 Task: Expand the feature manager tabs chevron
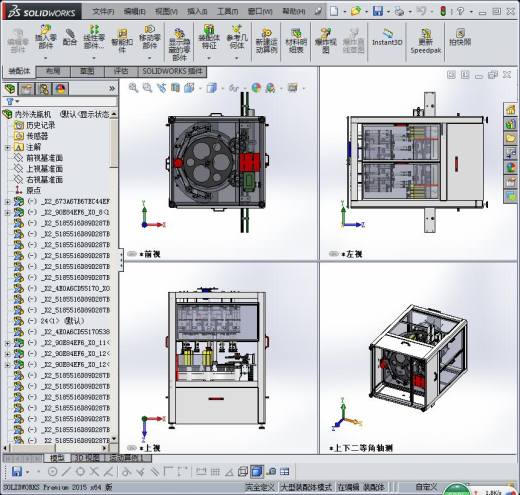pyautogui.click(x=112, y=89)
